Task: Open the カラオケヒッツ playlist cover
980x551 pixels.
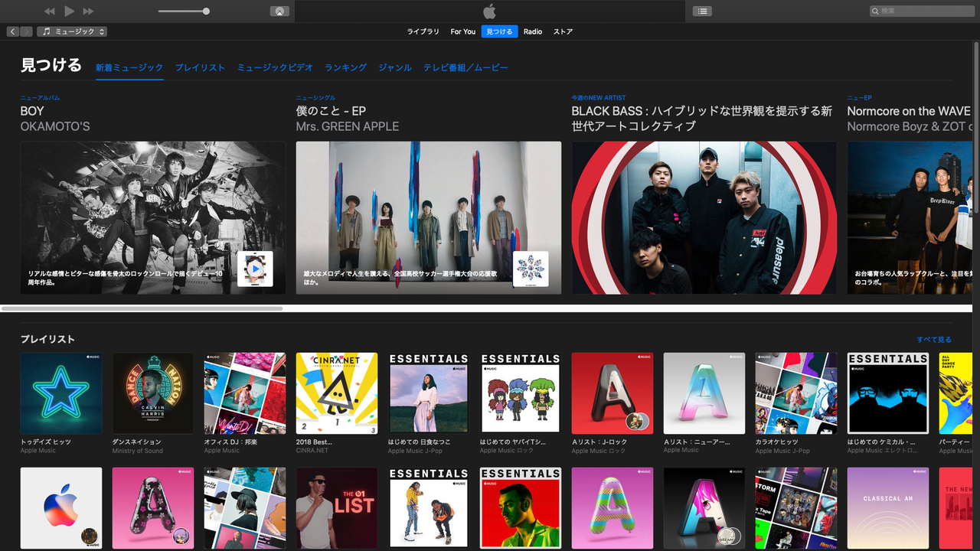Action: [x=796, y=393]
